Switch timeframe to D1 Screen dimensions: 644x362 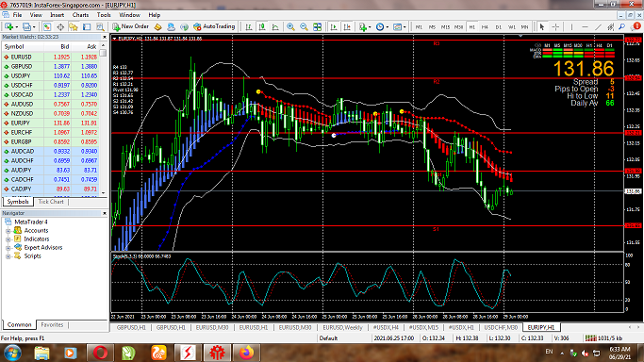coord(498,26)
